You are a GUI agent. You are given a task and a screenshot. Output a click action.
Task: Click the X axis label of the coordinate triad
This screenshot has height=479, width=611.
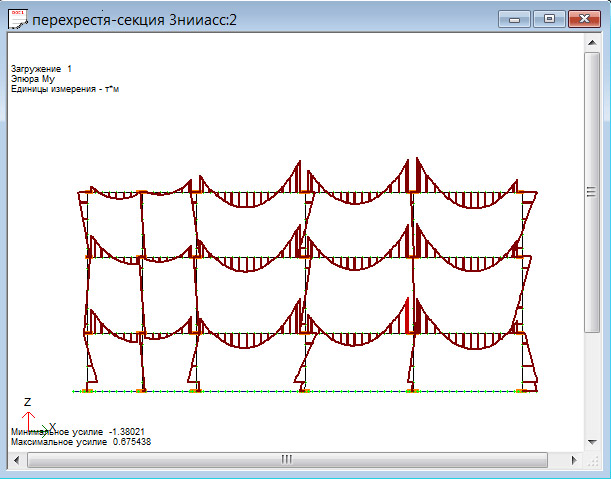point(51,426)
